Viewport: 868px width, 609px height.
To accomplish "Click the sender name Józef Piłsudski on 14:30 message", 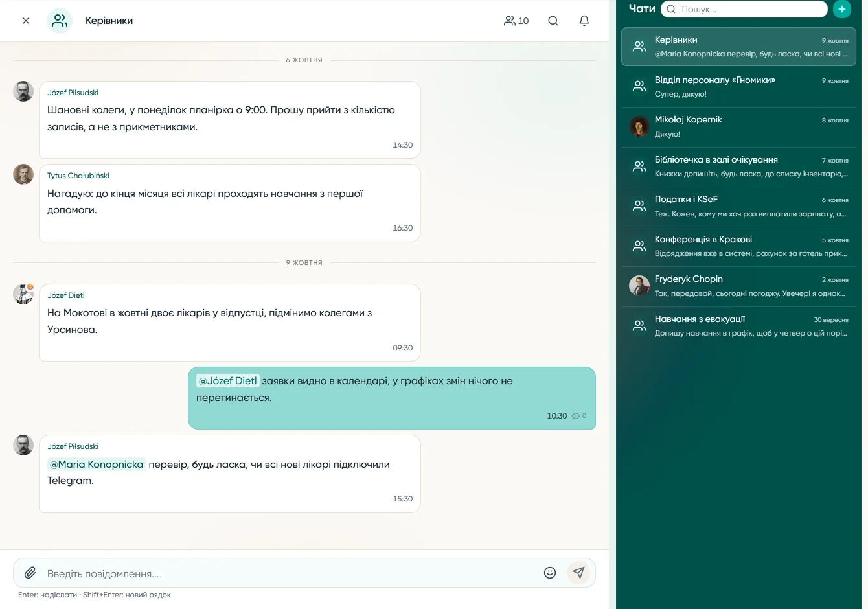I will 73,93.
